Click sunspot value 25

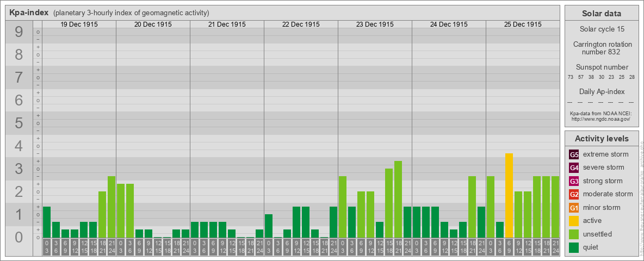click(x=622, y=77)
